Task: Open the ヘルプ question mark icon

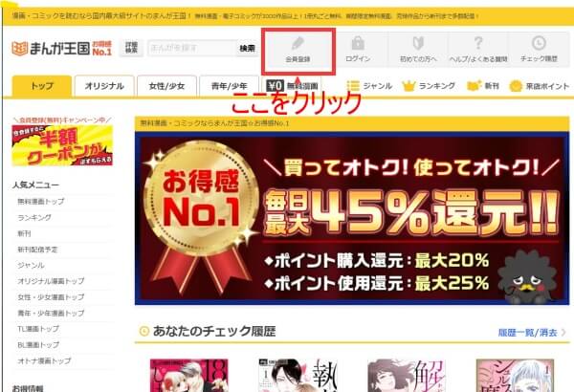Action: (478, 43)
